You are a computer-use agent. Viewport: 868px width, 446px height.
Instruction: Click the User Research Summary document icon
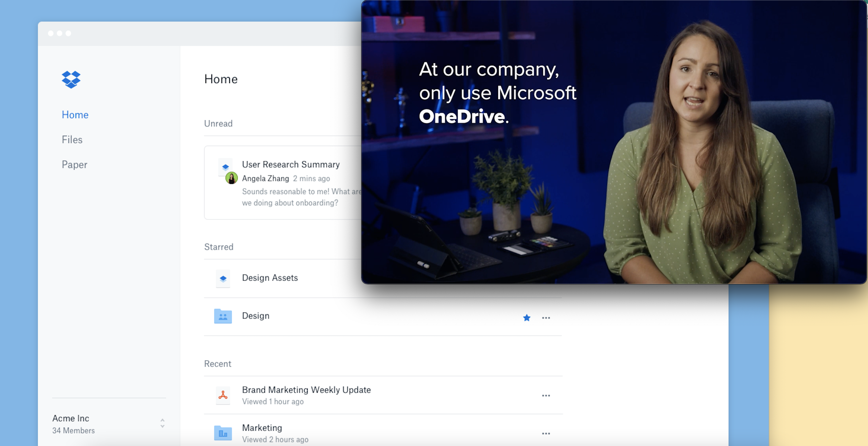pyautogui.click(x=225, y=166)
